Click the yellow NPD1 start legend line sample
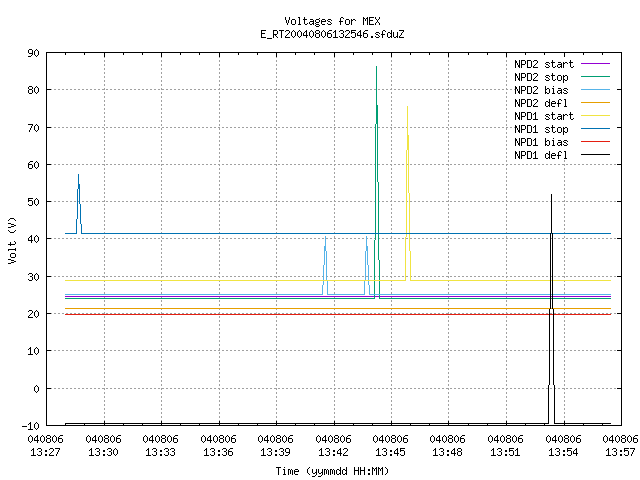640x480 pixels. pyautogui.click(x=595, y=116)
